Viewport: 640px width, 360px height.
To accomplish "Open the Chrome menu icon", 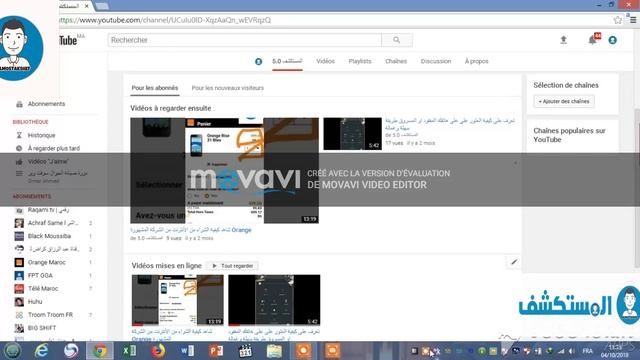I will [x=633, y=20].
